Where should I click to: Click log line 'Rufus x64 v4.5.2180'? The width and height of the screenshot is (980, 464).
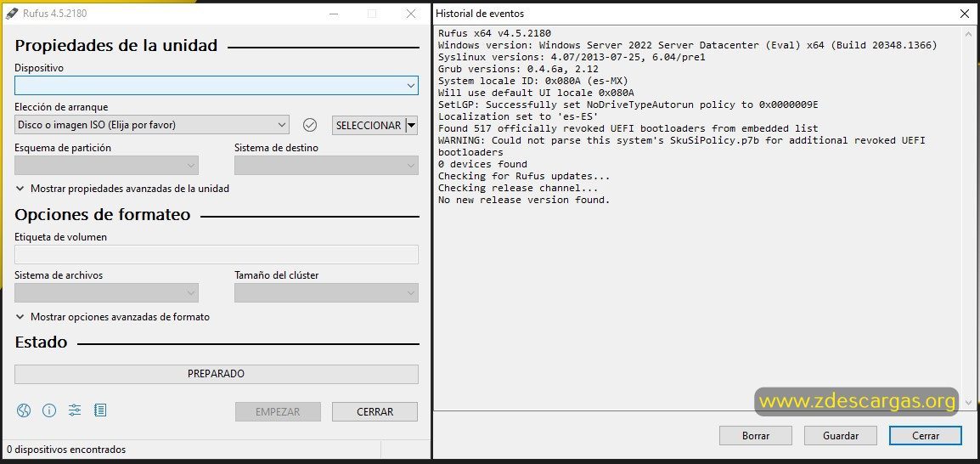click(494, 33)
